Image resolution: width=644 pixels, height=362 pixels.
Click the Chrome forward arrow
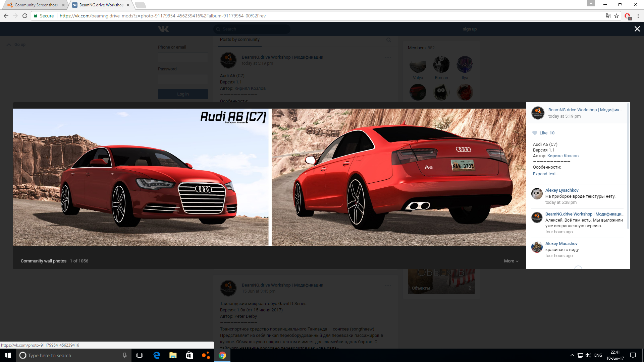pos(15,16)
